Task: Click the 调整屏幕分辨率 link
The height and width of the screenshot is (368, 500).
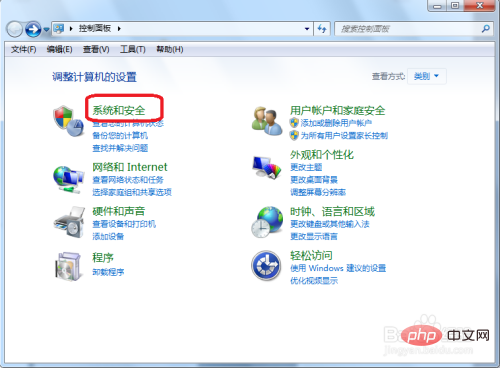Action: pos(318,192)
